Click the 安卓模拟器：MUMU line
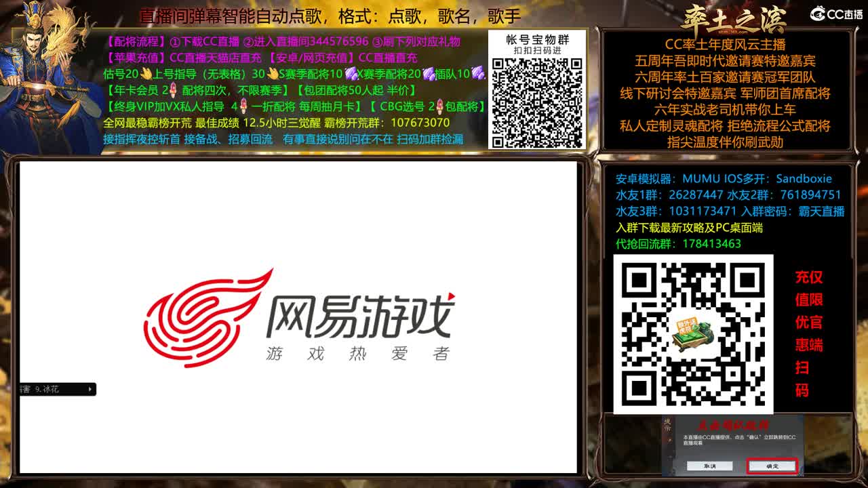The height and width of the screenshot is (488, 868). 724,179
